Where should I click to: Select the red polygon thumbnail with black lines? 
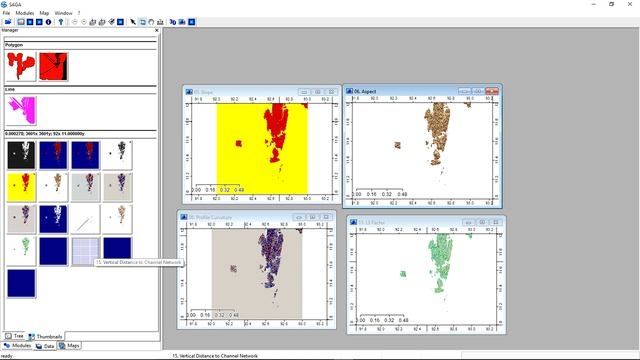pos(53,66)
